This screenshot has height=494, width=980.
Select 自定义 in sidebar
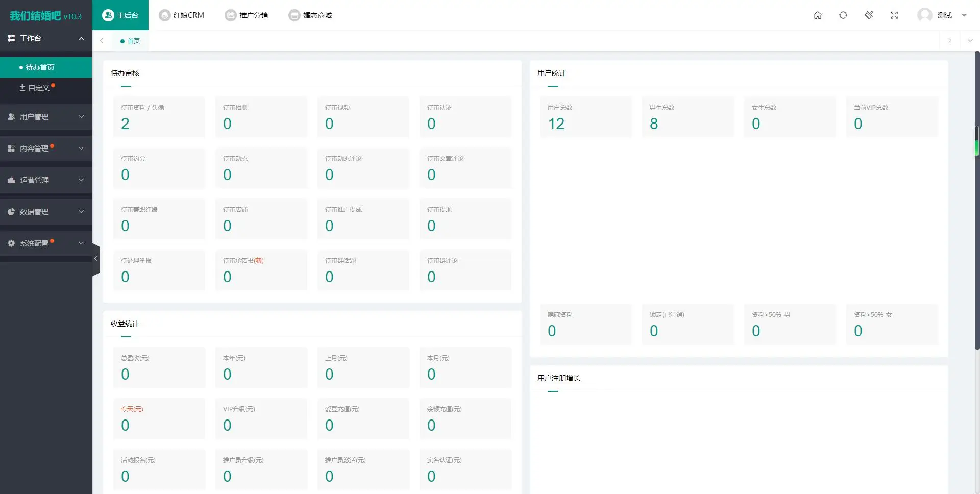pyautogui.click(x=38, y=88)
